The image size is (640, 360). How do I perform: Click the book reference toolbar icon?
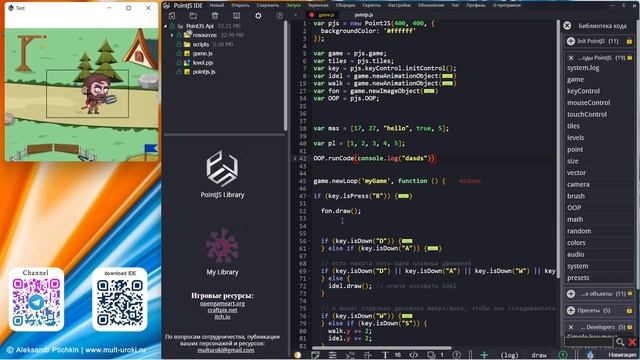(237, 16)
